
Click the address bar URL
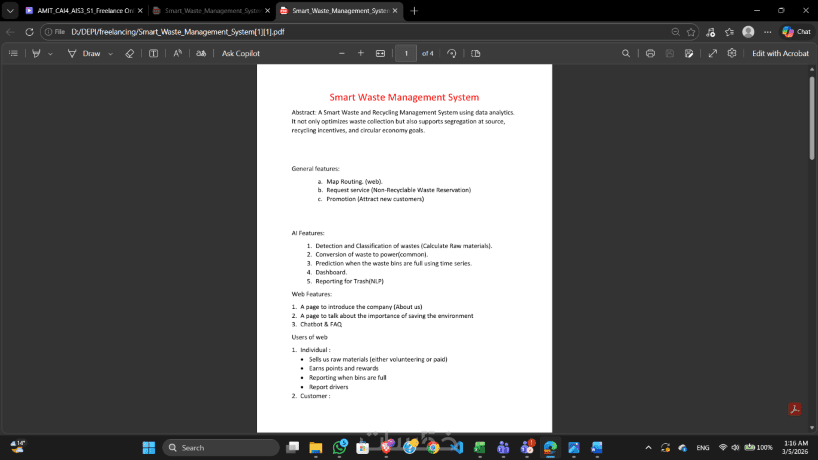coord(178,32)
